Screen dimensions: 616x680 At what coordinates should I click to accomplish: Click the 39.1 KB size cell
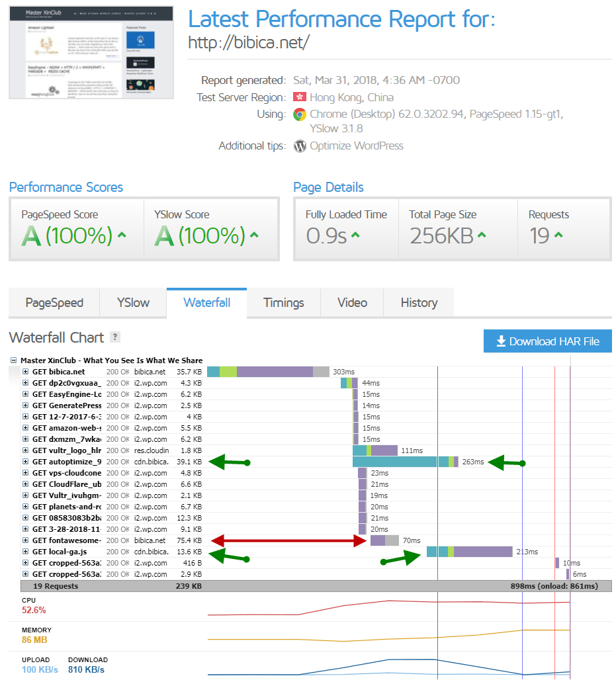(189, 462)
